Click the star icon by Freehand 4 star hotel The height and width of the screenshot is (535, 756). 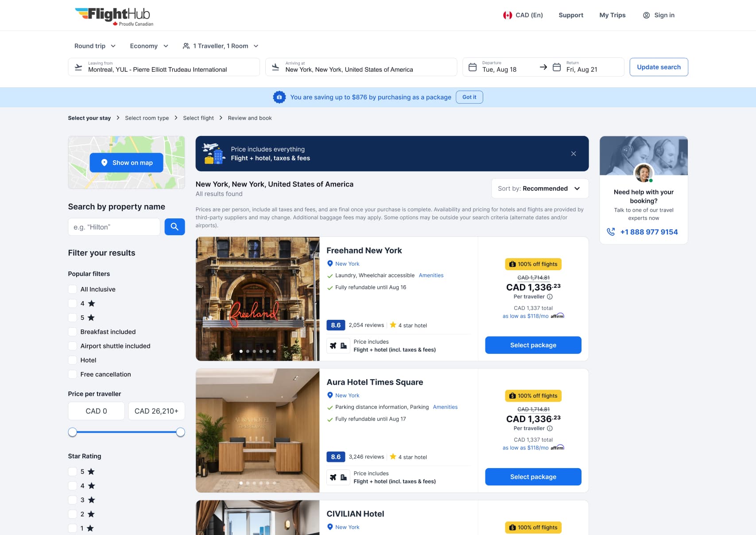[393, 325]
